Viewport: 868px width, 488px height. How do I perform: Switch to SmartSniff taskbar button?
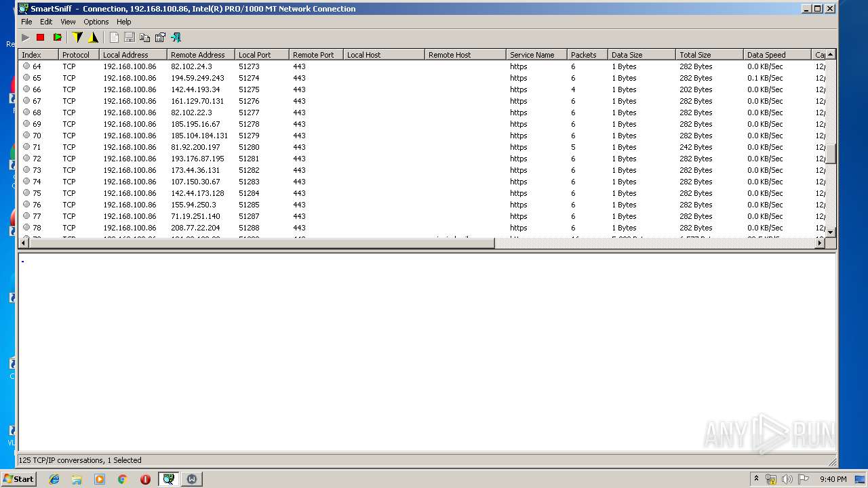(168, 479)
